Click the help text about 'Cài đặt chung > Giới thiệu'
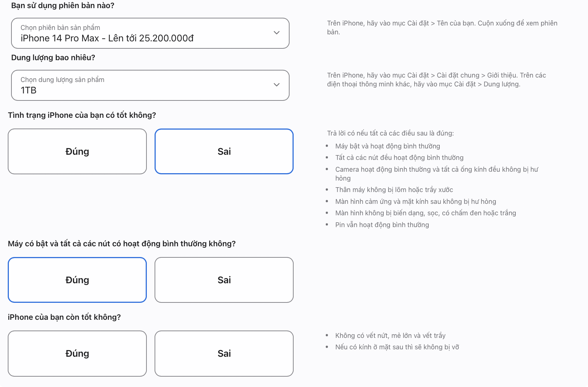 pyautogui.click(x=436, y=80)
